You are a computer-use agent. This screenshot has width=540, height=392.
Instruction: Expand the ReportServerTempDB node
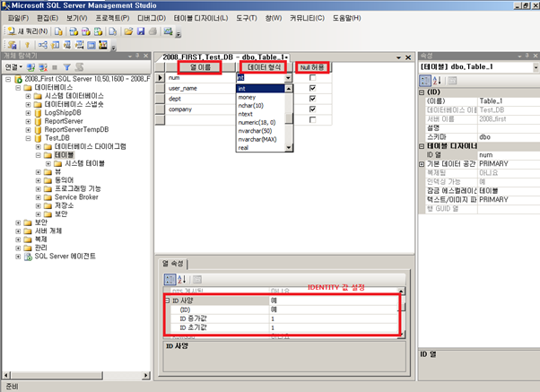coord(28,130)
